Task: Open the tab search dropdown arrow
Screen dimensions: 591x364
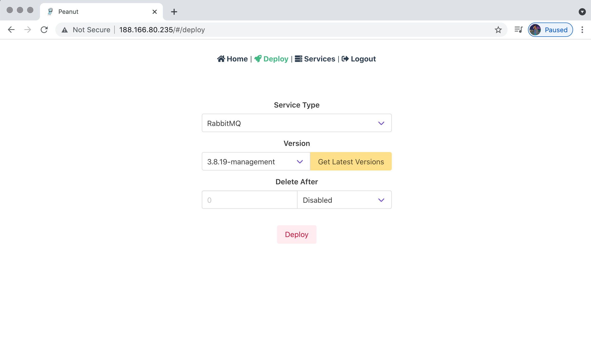Action: [582, 12]
